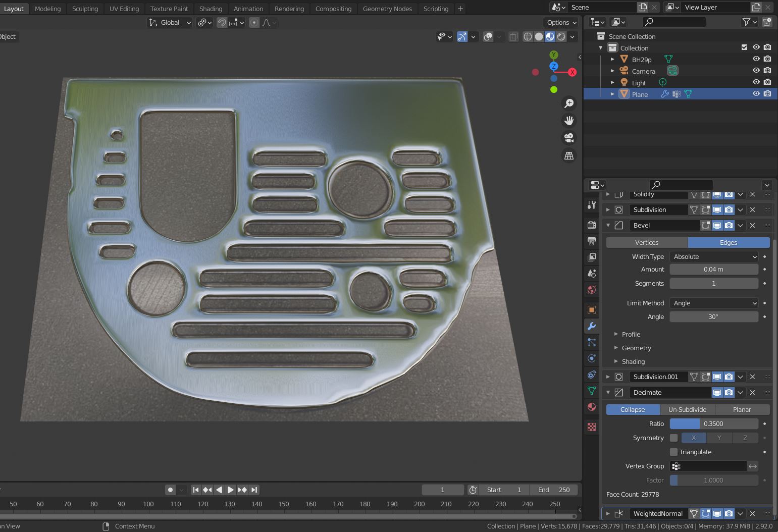This screenshot has height=532, width=778.
Task: Remove the Decimate modifier
Action: pyautogui.click(x=752, y=392)
